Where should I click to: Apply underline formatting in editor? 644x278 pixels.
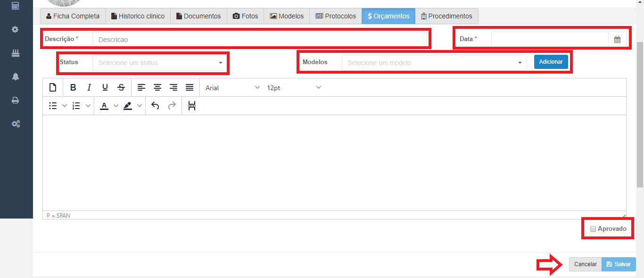point(105,87)
